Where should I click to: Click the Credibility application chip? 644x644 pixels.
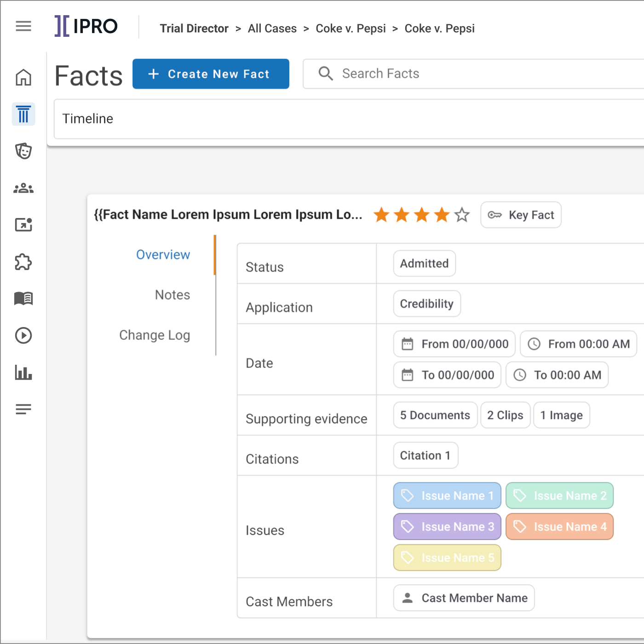pos(427,304)
